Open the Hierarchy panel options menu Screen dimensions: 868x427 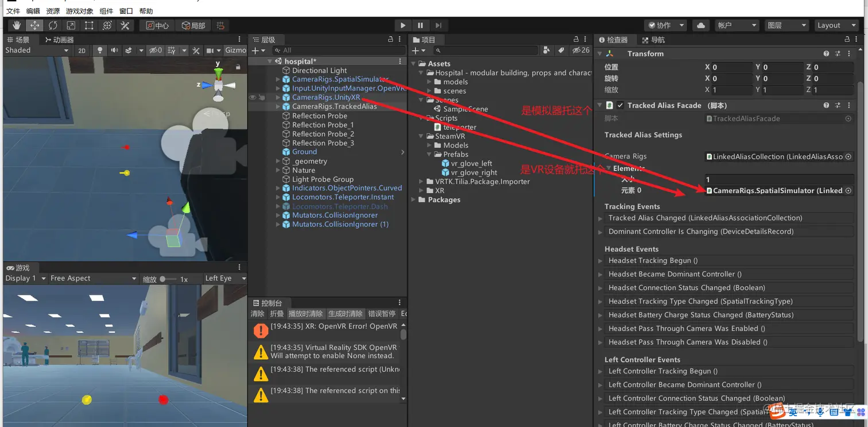[x=401, y=40]
